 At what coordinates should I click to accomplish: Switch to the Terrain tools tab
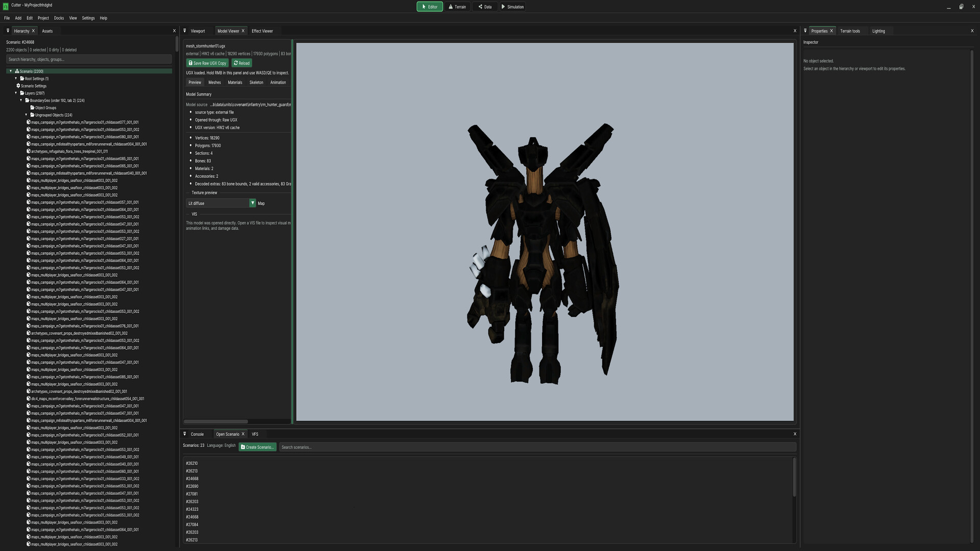850,31
